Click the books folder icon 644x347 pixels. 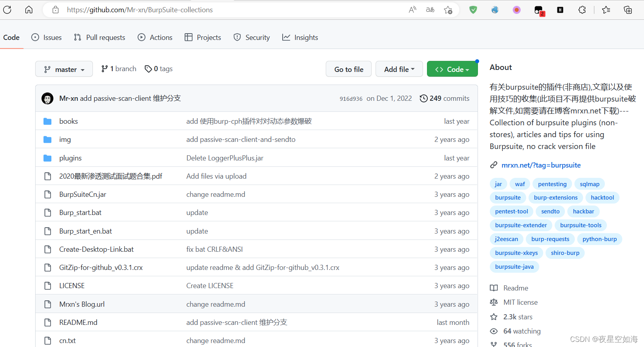pos(47,121)
